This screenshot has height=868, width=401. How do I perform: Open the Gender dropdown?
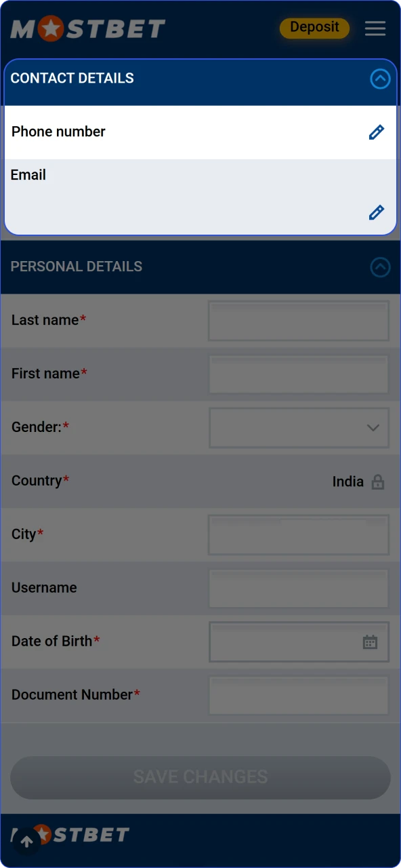point(299,428)
